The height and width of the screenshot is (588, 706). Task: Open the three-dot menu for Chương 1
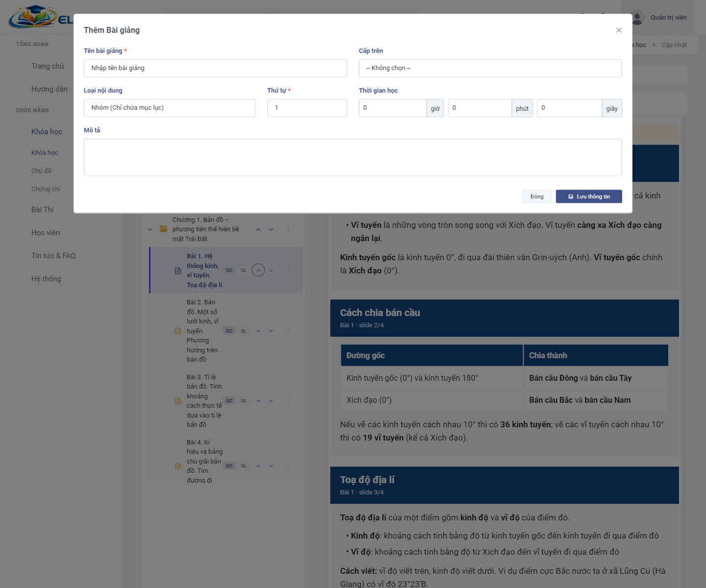(x=288, y=229)
